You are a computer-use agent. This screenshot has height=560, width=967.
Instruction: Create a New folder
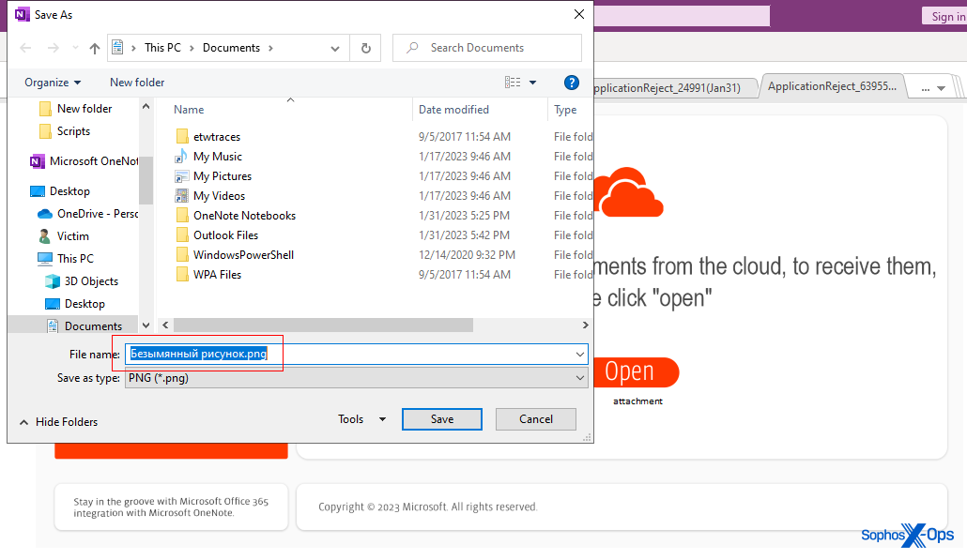137,82
